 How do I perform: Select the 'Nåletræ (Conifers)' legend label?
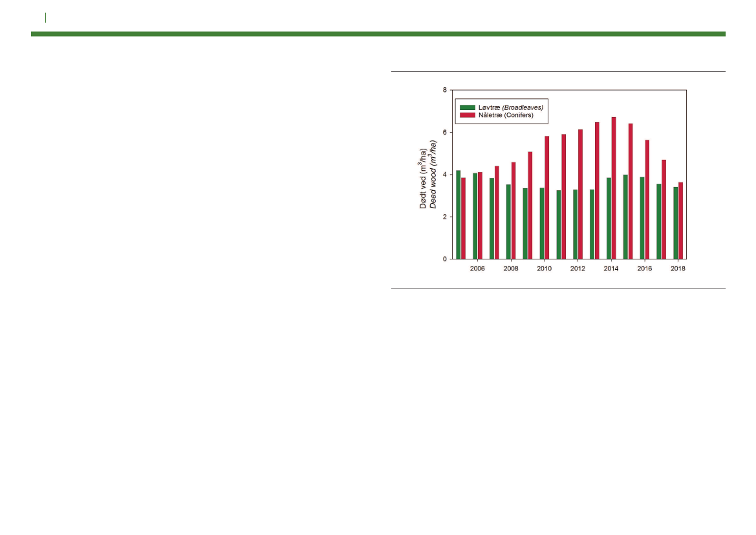[506, 115]
